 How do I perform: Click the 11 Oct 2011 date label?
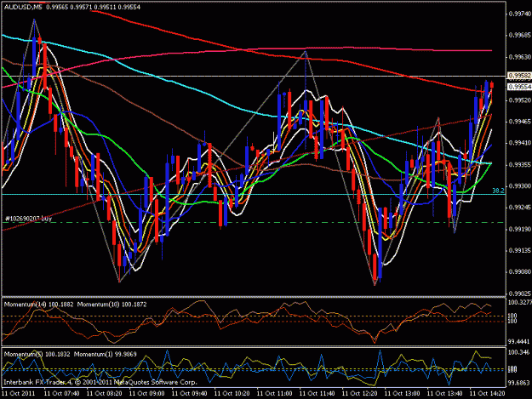coord(19,394)
